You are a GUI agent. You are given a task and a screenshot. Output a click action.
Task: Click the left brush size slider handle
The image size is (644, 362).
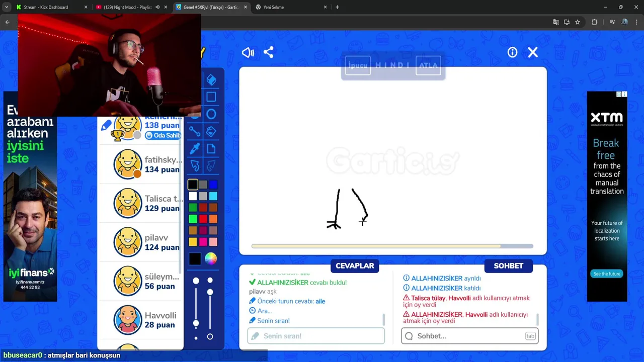click(196, 323)
